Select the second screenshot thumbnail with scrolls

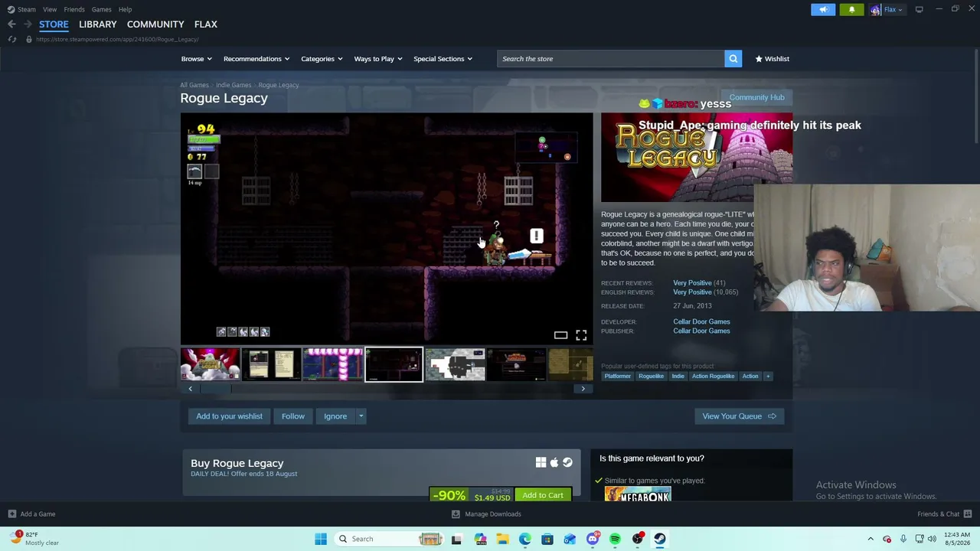[x=271, y=364]
